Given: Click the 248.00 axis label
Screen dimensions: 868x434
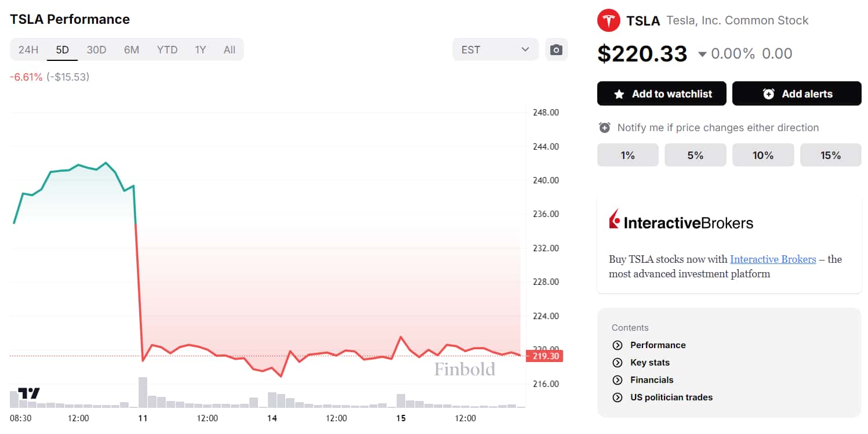Looking at the screenshot, I should [546, 113].
